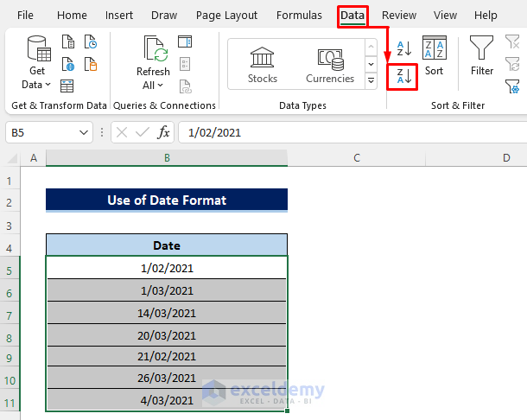Select column C header
The height and width of the screenshot is (420, 527).
[x=357, y=157]
